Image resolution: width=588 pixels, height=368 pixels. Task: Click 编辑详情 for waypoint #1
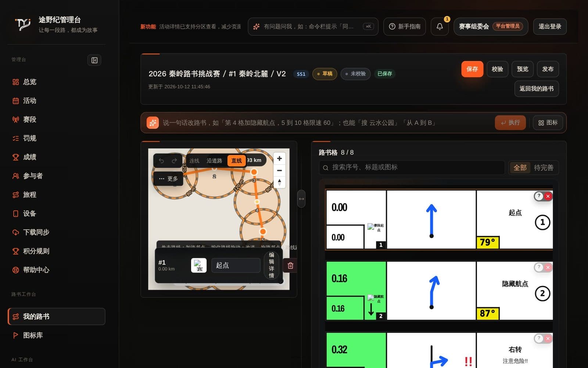tap(272, 265)
